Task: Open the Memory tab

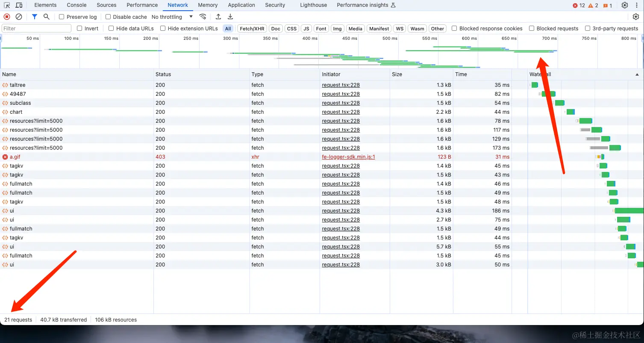Action: point(208,5)
